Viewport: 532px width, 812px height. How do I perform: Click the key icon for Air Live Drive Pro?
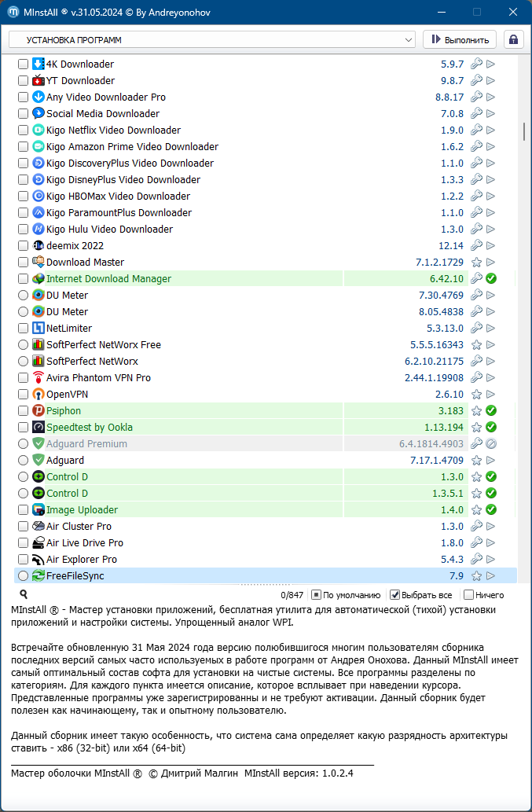(x=477, y=542)
